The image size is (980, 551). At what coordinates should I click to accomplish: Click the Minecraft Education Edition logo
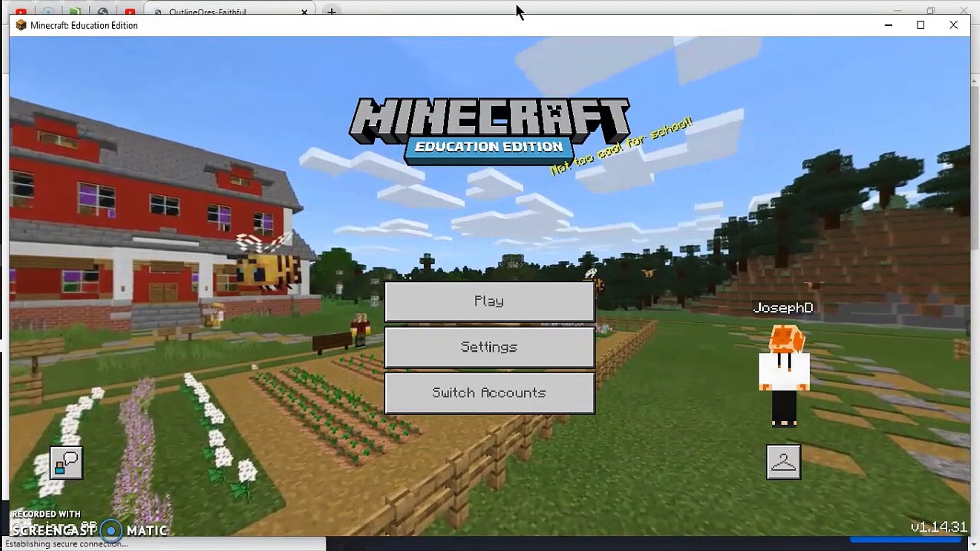coord(489,132)
